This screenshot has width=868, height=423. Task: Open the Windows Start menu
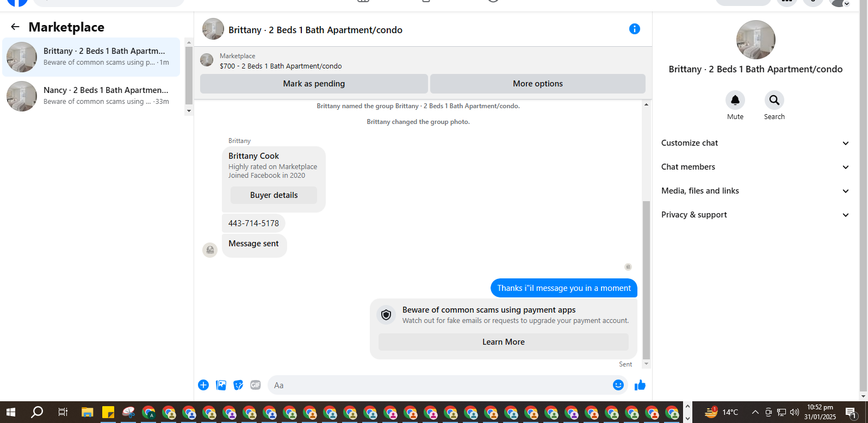point(11,412)
